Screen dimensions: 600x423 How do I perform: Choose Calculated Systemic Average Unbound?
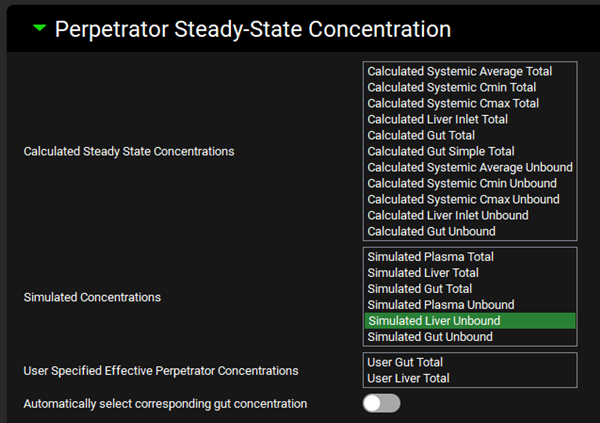tap(469, 167)
